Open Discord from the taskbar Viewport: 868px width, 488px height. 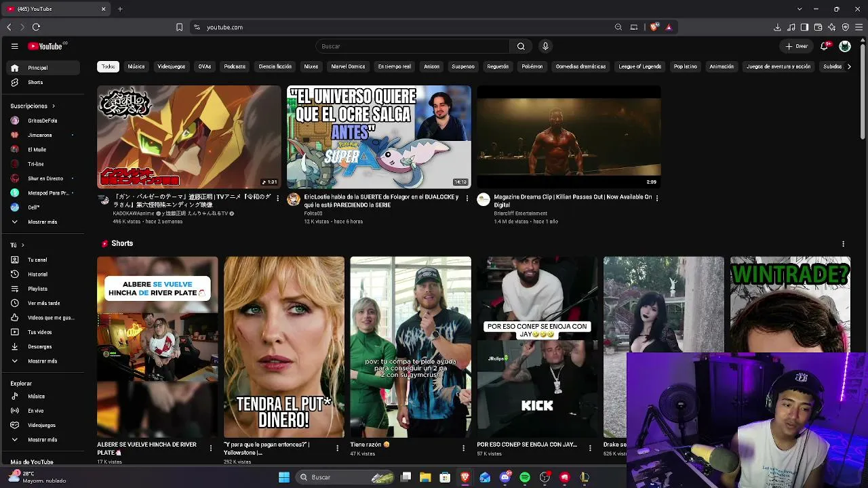tap(505, 477)
